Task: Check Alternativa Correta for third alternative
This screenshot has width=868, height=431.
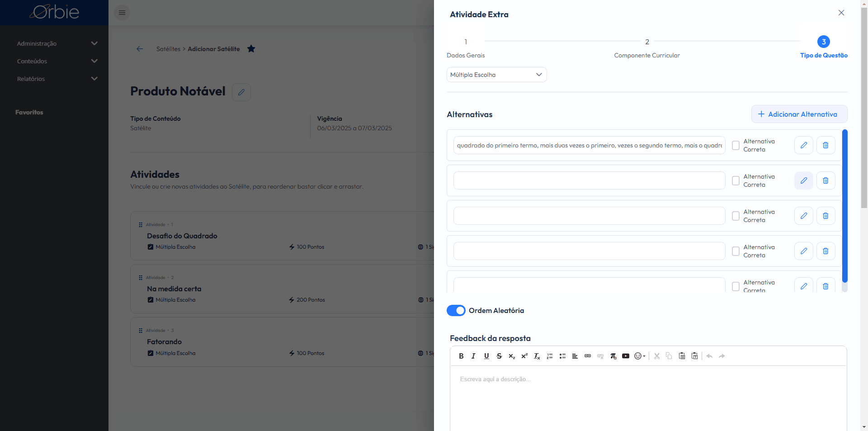Action: click(736, 216)
